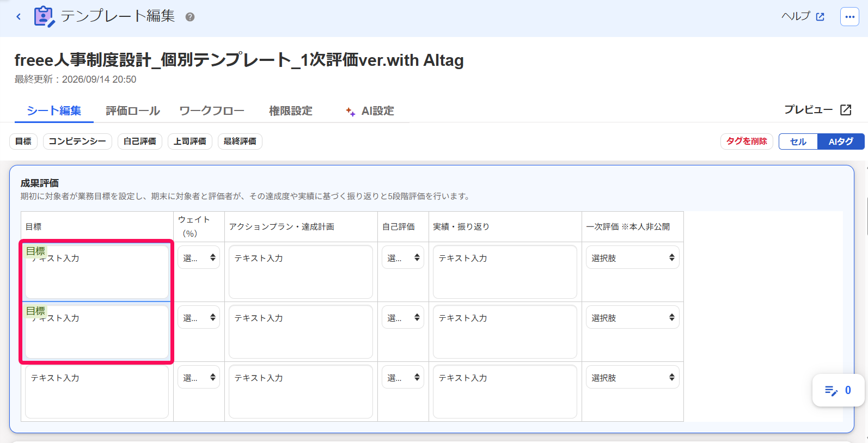Switch to the 評価ロール tab
Image resolution: width=868 pixels, height=443 pixels.
tap(133, 110)
